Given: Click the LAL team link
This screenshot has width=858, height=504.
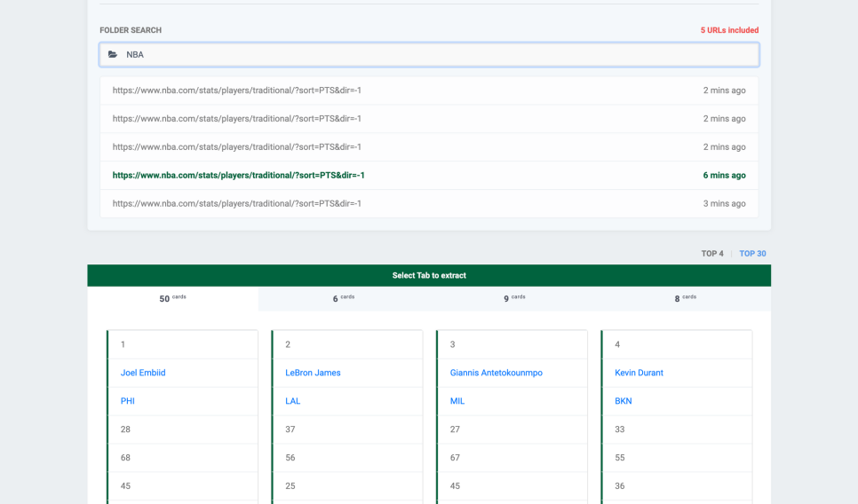Looking at the screenshot, I should coord(293,401).
